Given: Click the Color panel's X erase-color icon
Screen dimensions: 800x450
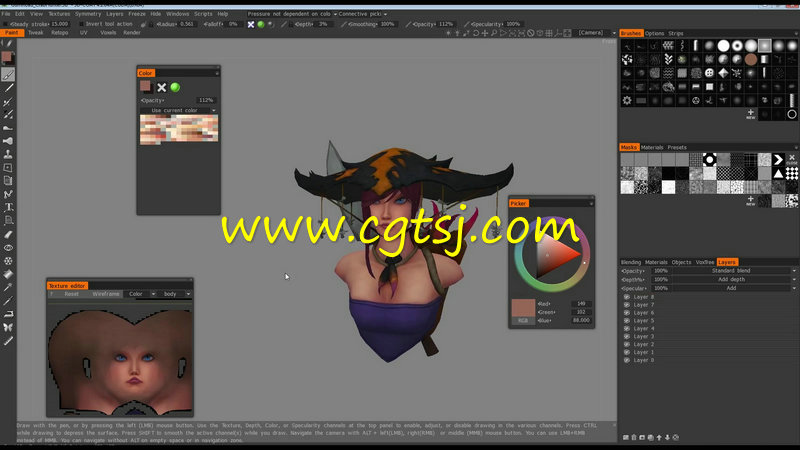Looking at the screenshot, I should pyautogui.click(x=162, y=87).
